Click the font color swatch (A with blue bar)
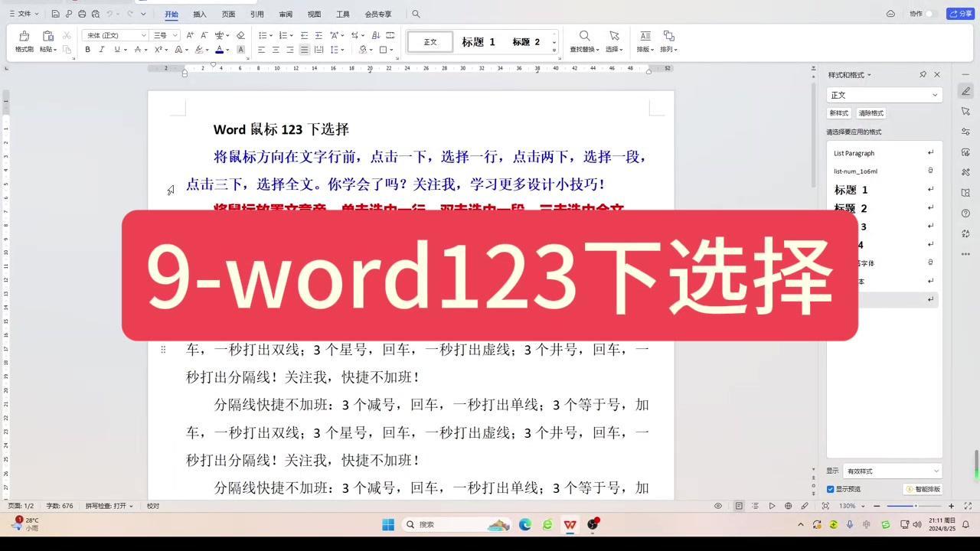Screen dimensions: 980x551 (218, 50)
